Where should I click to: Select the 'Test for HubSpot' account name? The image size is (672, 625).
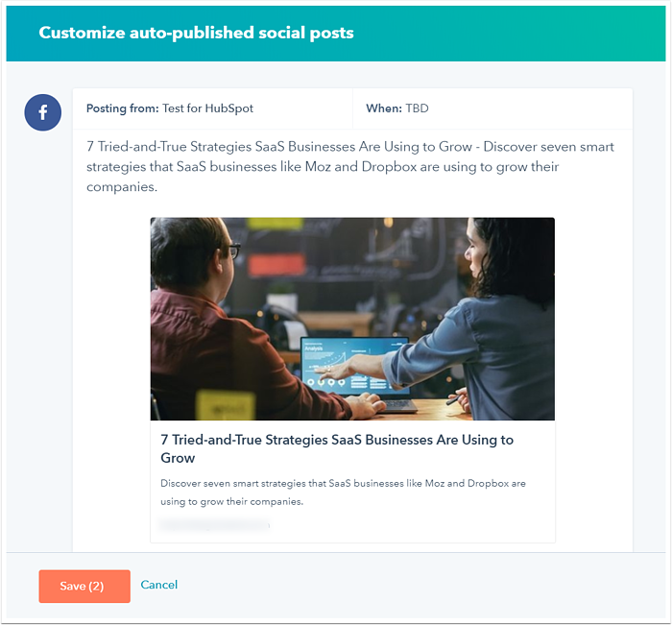coord(208,108)
